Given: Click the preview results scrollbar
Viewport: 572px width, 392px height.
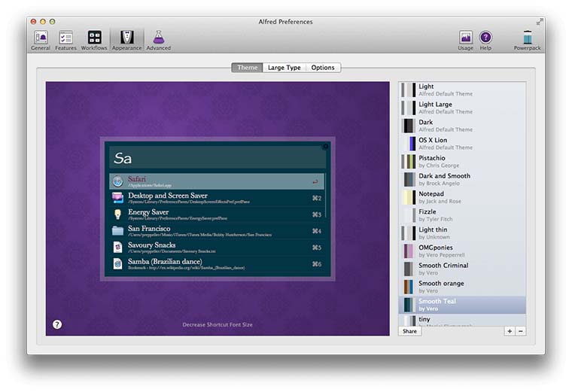Looking at the screenshot, I should click(325, 196).
